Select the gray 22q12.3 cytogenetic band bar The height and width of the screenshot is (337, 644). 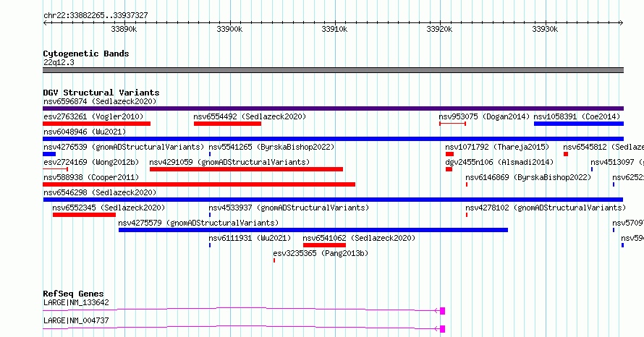coord(333,70)
